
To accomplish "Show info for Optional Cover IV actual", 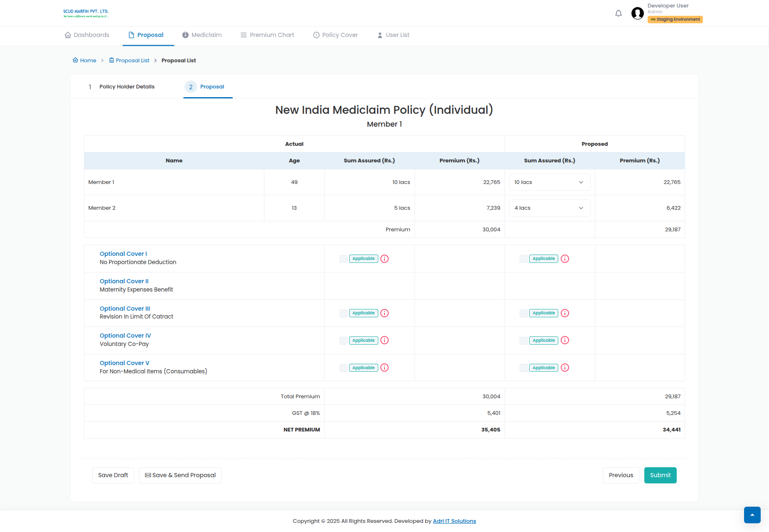I will 384,340.
